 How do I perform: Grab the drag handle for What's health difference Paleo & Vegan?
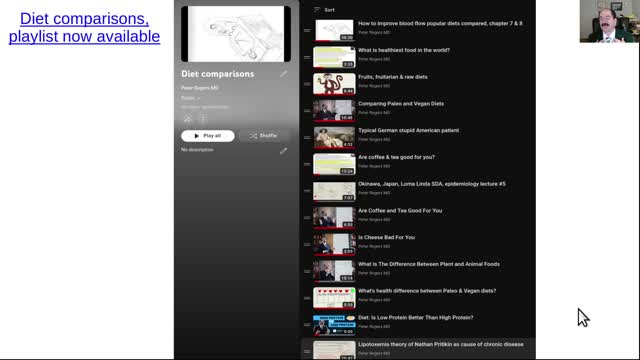pos(307,298)
